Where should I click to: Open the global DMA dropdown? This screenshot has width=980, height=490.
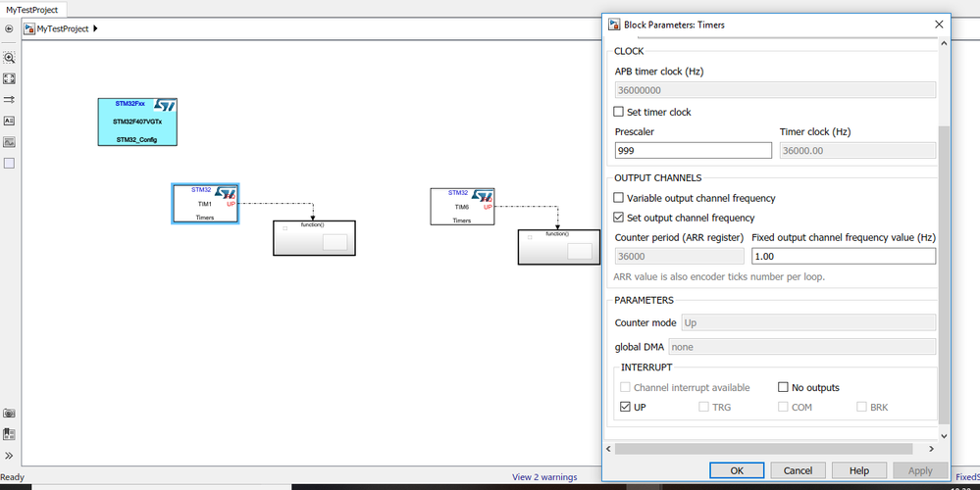click(801, 347)
